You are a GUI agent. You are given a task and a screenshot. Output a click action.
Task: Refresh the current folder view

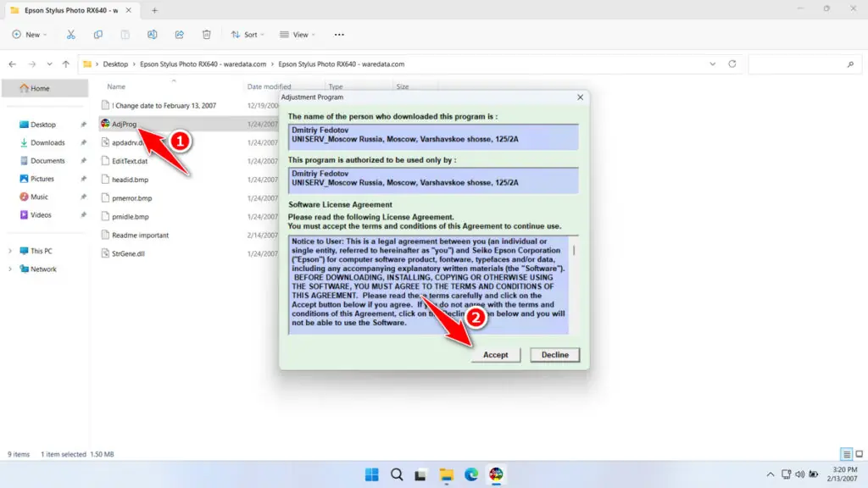pos(732,64)
